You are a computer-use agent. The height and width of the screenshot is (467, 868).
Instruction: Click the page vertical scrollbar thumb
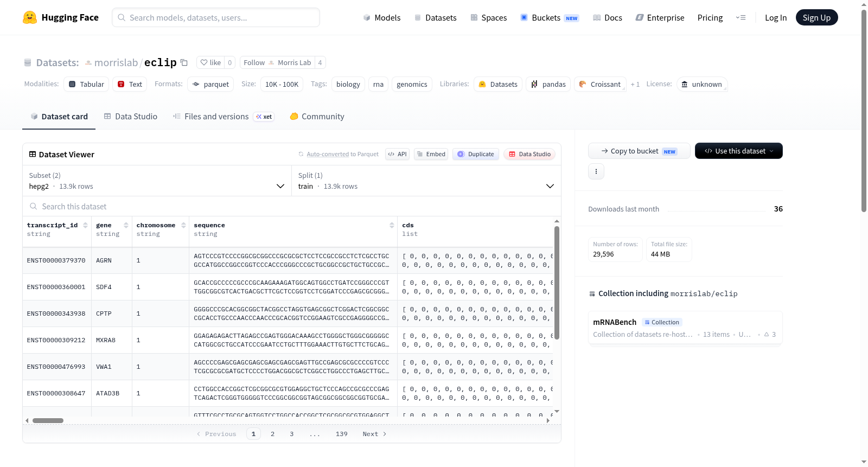click(x=864, y=111)
